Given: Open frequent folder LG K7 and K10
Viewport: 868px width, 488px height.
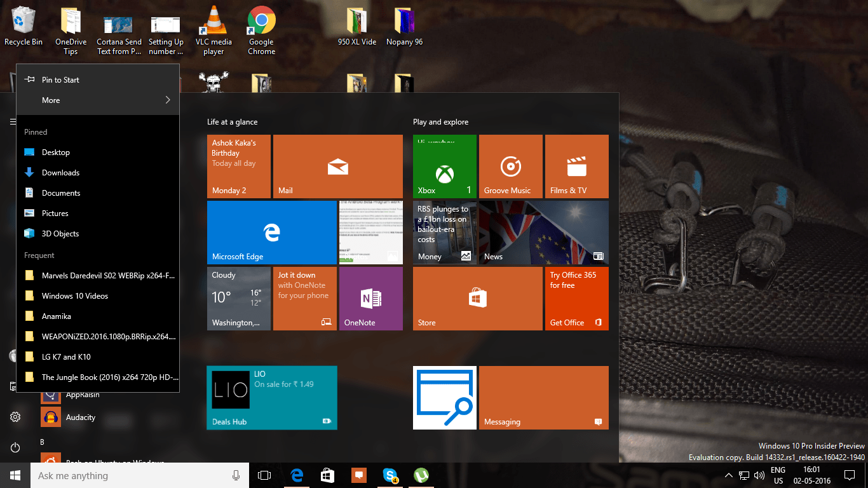Looking at the screenshot, I should tap(98, 356).
